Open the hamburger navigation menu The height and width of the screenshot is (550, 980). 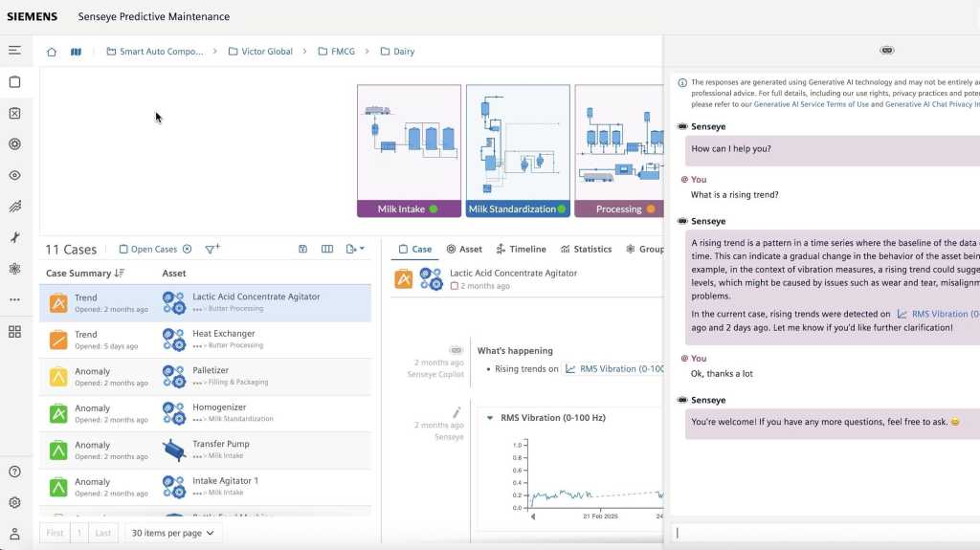tap(14, 51)
